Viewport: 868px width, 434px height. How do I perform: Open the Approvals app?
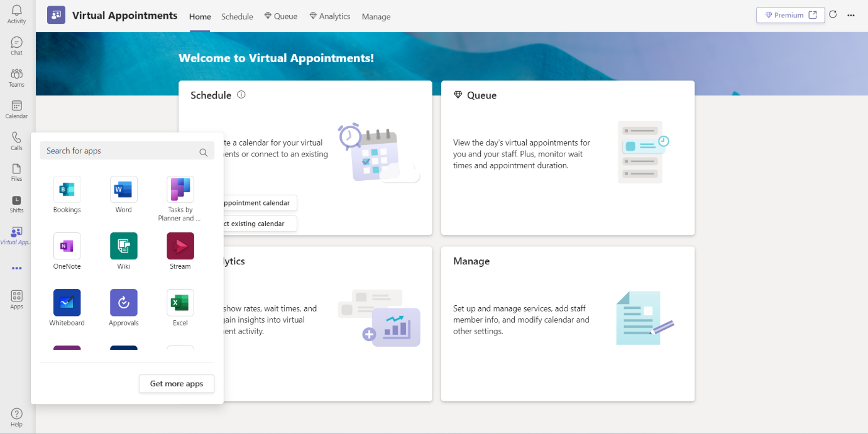(124, 308)
